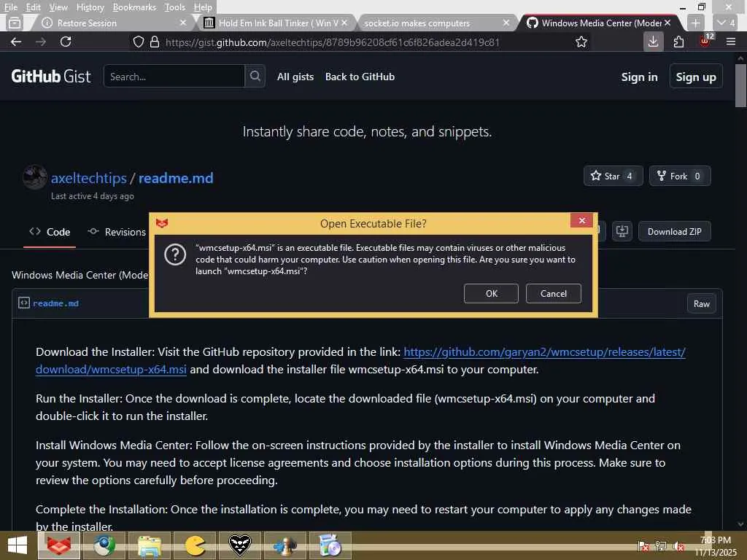
Task: Open the File menu
Action: [x=11, y=7]
